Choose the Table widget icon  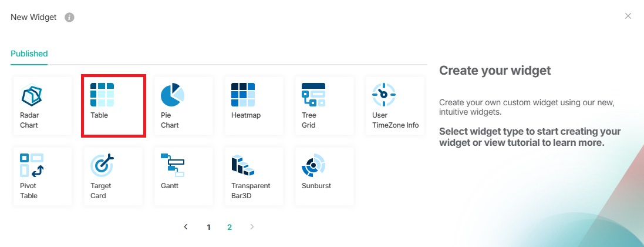tap(102, 94)
